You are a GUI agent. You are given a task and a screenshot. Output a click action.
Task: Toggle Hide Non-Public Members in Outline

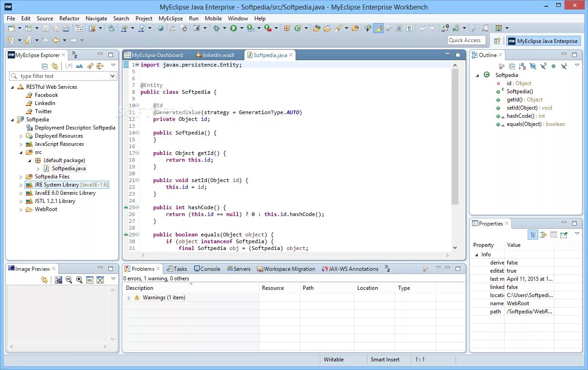pyautogui.click(x=554, y=66)
